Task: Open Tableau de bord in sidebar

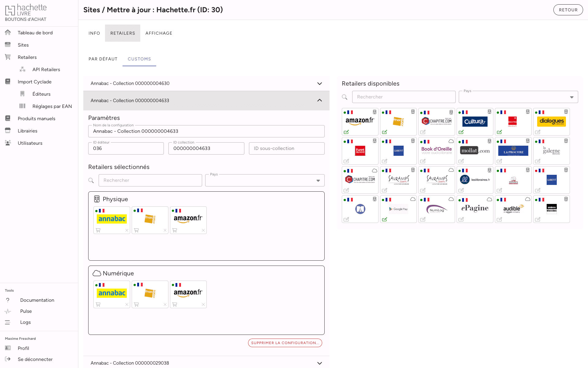Action: (35, 33)
